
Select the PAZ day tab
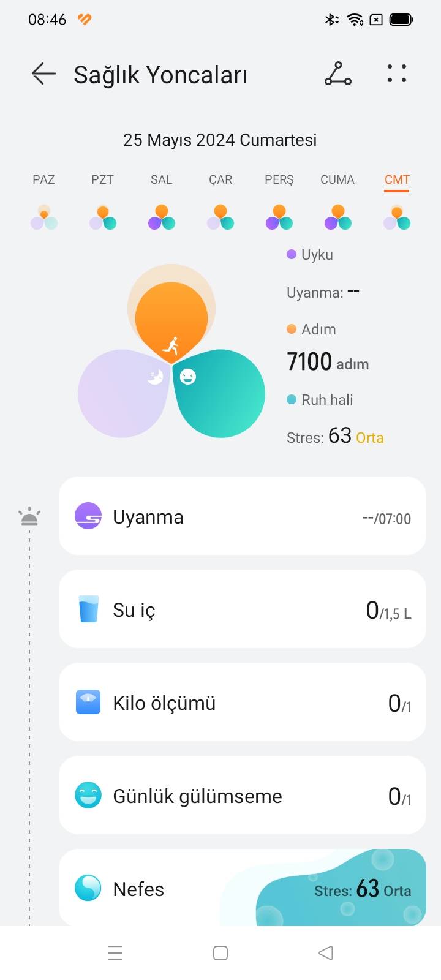43,179
